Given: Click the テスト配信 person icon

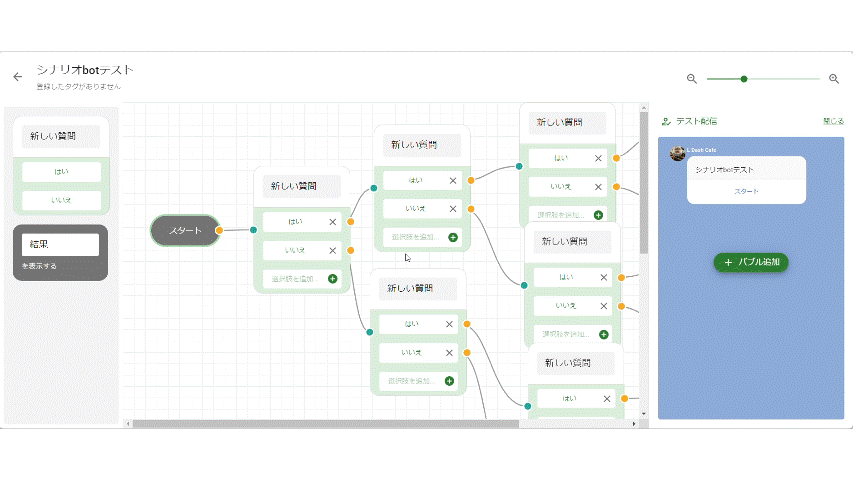Looking at the screenshot, I should click(666, 121).
